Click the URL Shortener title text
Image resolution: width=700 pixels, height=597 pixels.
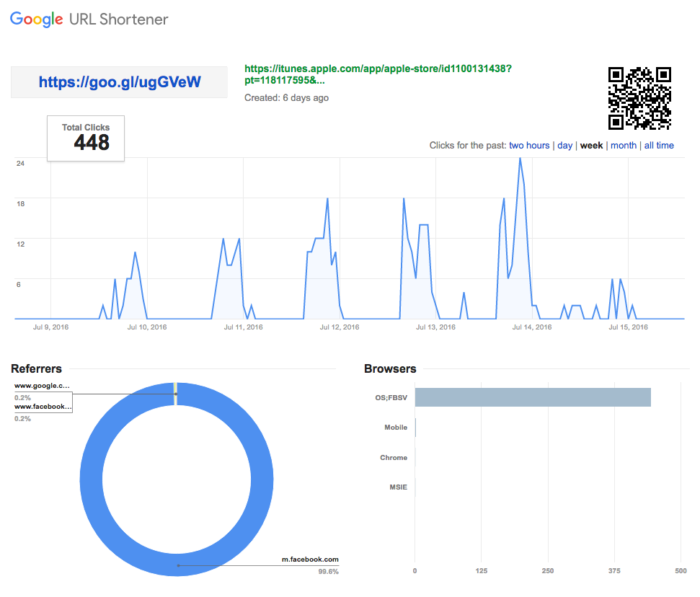coord(118,19)
